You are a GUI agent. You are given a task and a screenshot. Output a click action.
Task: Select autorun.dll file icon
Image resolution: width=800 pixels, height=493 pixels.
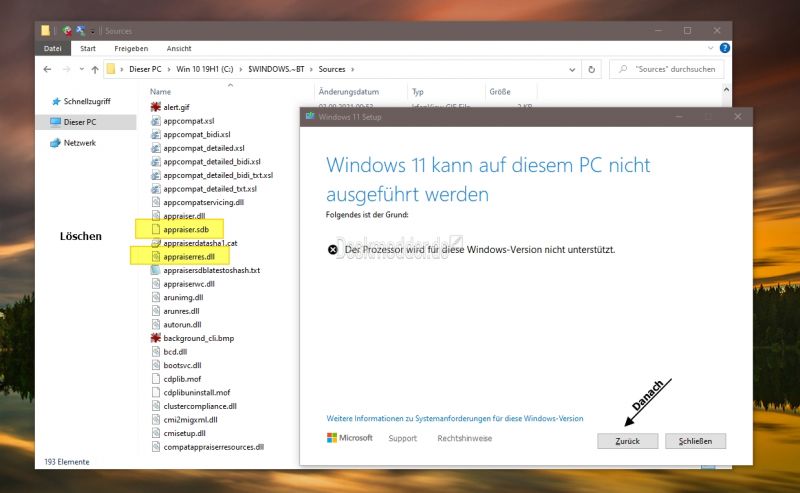click(x=156, y=324)
